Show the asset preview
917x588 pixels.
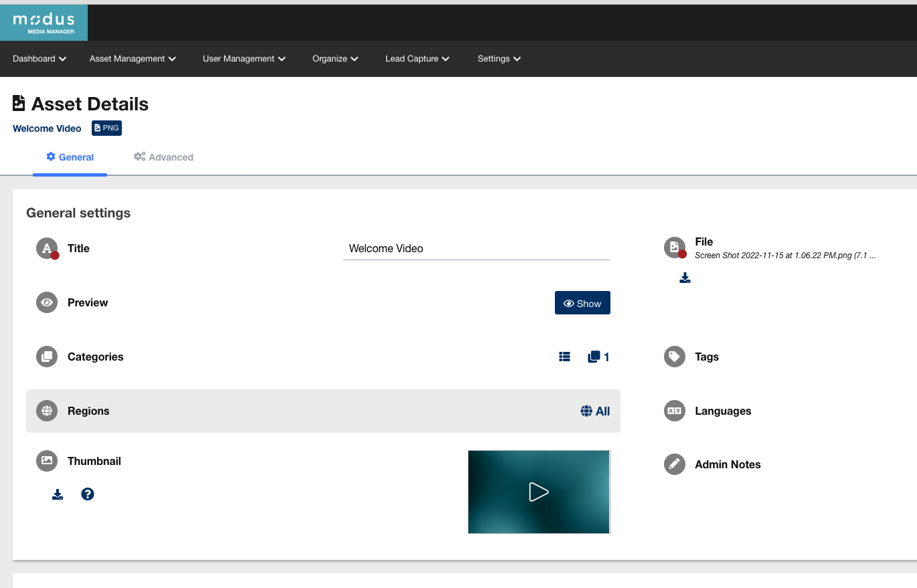582,303
